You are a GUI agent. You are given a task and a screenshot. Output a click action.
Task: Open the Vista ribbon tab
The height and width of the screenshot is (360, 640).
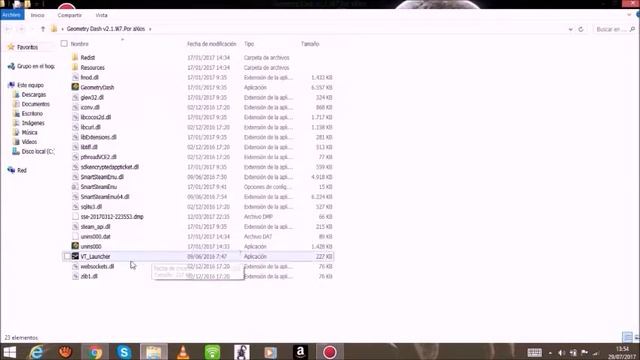pyautogui.click(x=101, y=15)
